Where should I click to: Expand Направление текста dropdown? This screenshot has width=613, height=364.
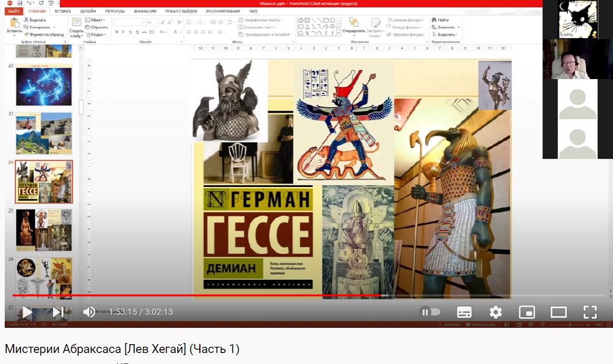(x=260, y=20)
